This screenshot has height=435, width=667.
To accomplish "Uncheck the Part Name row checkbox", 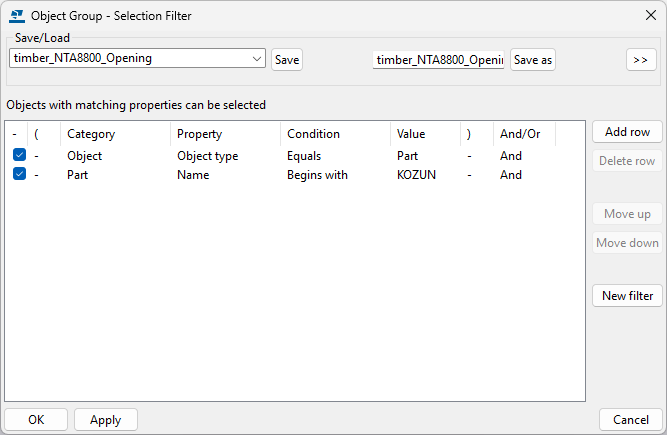I will (20, 175).
